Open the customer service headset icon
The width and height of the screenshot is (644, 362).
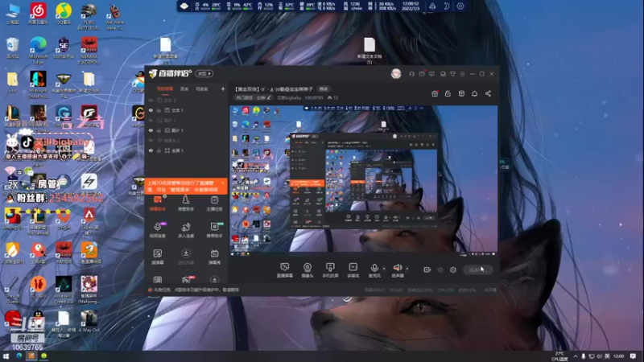point(411,74)
